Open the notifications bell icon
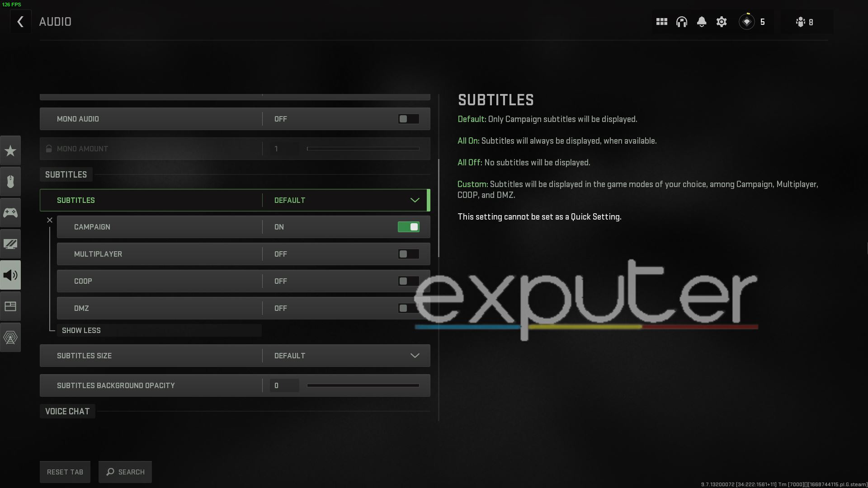Screen dimensions: 868x488 [x=702, y=22]
